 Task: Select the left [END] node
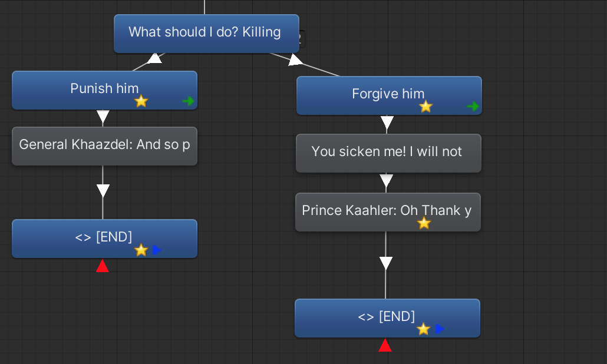pos(104,239)
